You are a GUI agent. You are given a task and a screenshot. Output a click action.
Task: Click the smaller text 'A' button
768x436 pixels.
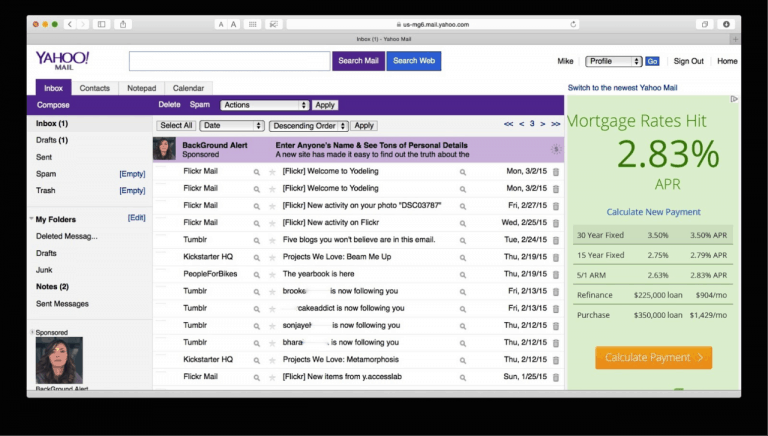click(221, 24)
